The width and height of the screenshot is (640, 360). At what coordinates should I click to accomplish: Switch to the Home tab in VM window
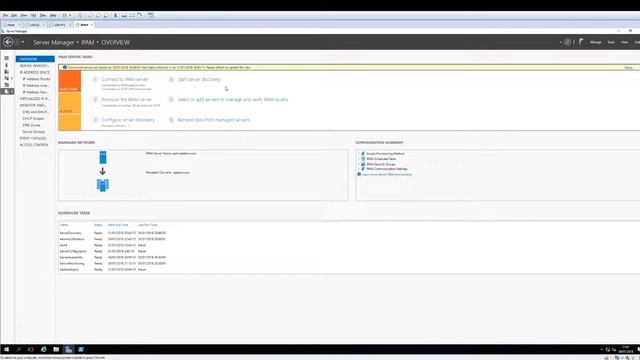point(11,25)
